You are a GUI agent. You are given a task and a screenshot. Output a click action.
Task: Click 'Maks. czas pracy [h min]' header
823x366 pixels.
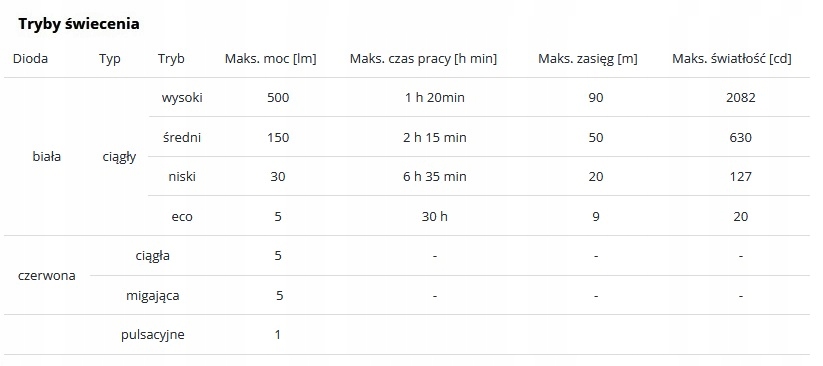(x=424, y=58)
